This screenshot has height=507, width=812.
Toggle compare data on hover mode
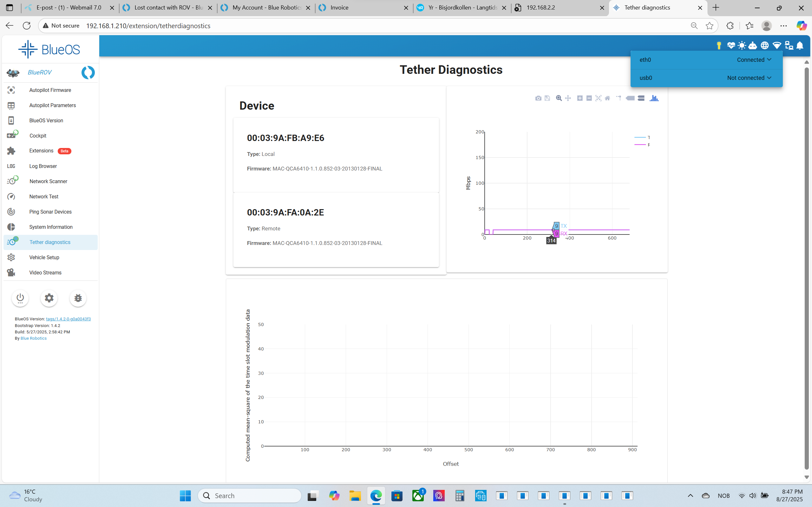pyautogui.click(x=641, y=98)
